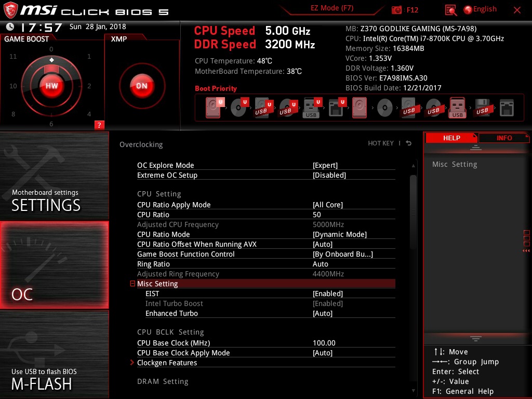Viewport: 532px width, 399px height.
Task: Edit the CPU Ratio value 50
Action: point(316,215)
